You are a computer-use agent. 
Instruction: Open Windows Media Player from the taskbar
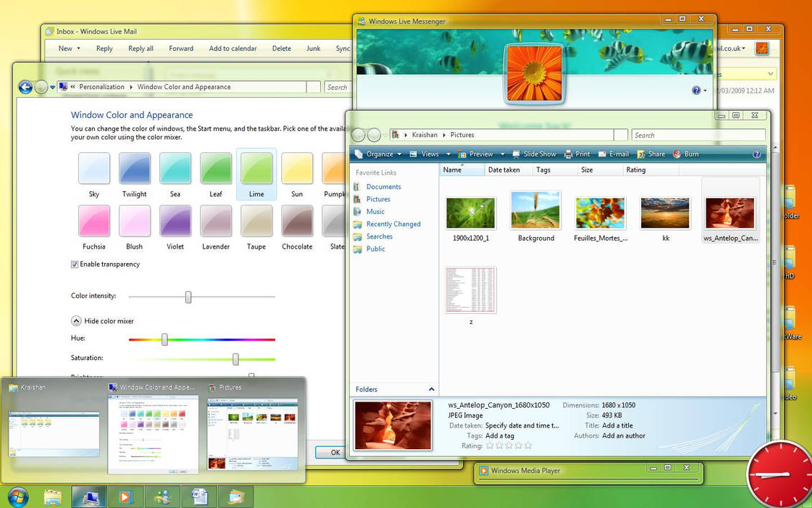(x=125, y=497)
